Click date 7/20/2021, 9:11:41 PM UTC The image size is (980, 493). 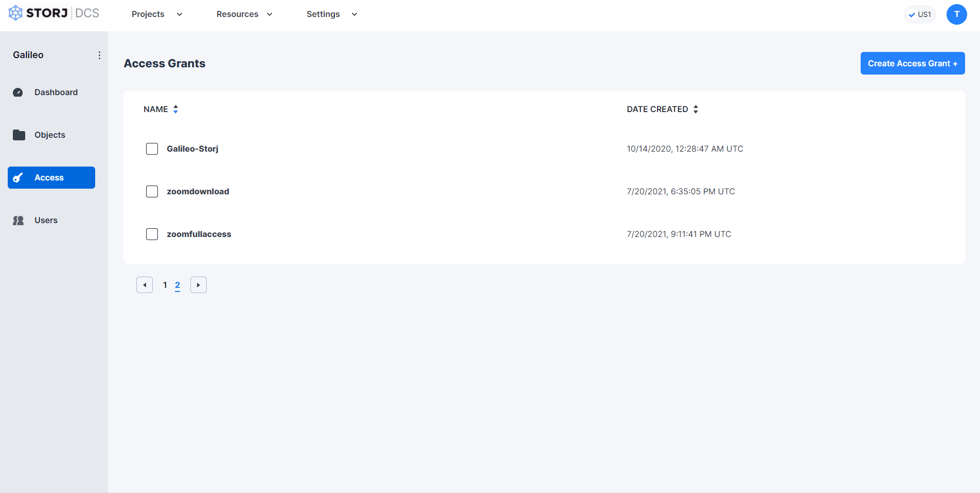(679, 234)
